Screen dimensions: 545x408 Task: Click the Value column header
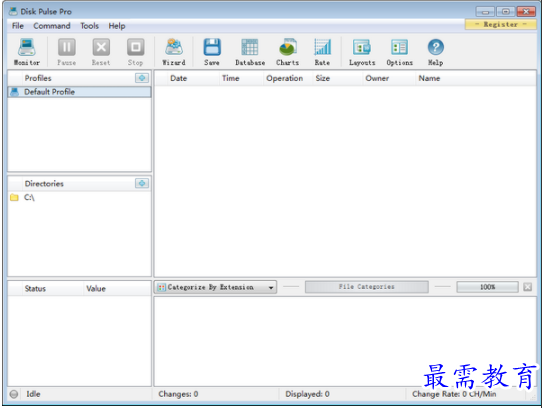coord(117,288)
